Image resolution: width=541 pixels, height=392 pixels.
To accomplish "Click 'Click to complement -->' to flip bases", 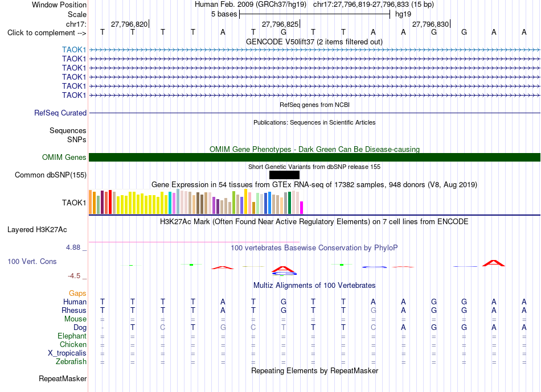I will point(47,33).
